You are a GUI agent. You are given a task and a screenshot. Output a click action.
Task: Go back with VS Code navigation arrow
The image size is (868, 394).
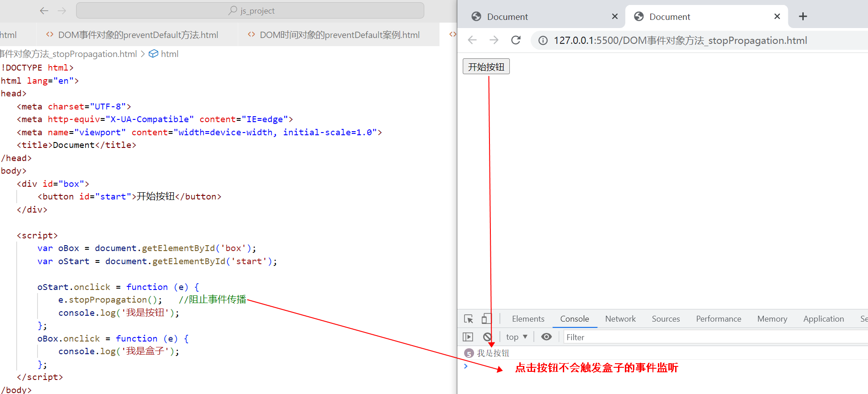click(x=44, y=10)
